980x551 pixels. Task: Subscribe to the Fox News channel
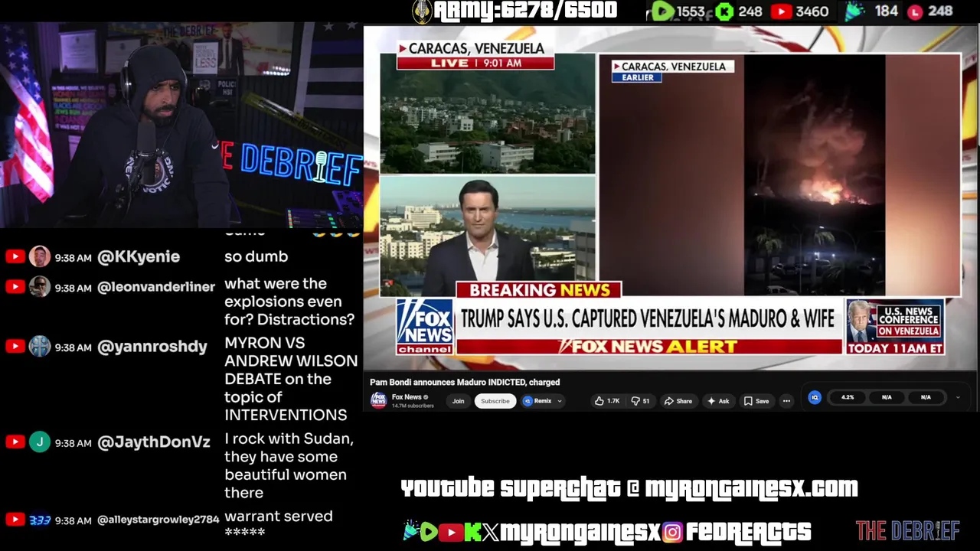(495, 401)
